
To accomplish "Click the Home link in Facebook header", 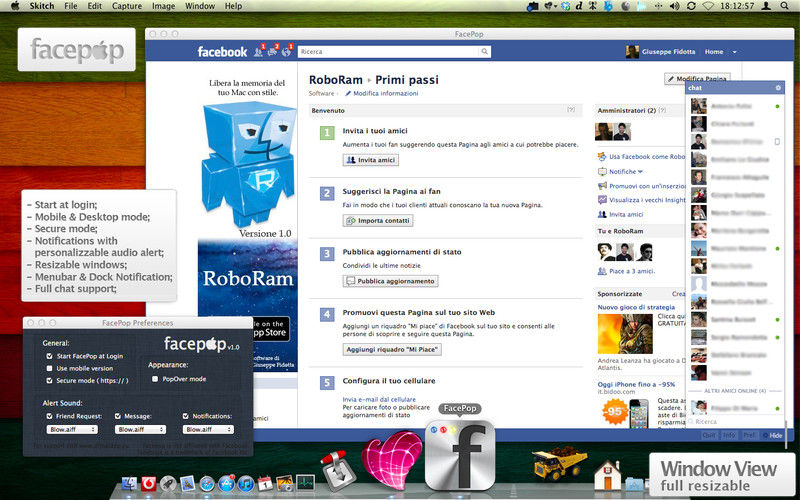I will pyautogui.click(x=714, y=52).
